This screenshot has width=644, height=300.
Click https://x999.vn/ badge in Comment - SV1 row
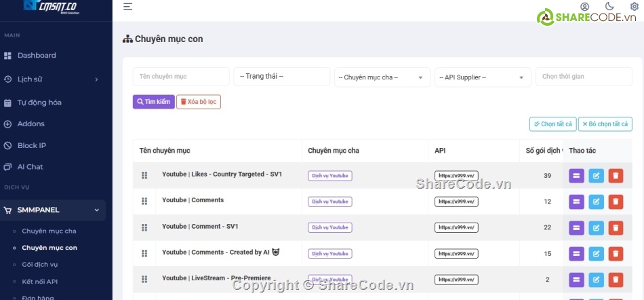click(x=456, y=227)
